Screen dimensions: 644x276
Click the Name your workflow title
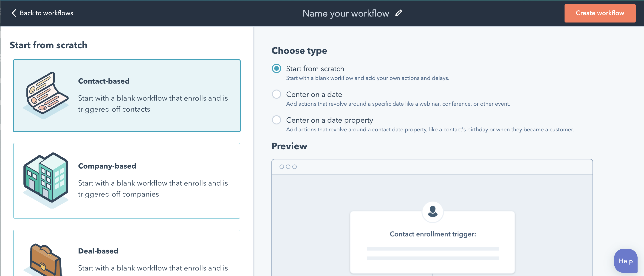tap(345, 13)
